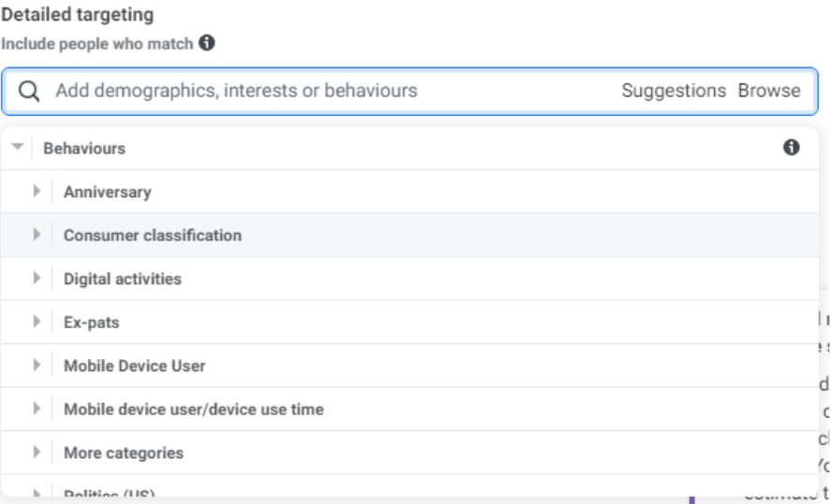The height and width of the screenshot is (504, 831).
Task: Pick the Ex-pats category label
Action: (x=91, y=322)
